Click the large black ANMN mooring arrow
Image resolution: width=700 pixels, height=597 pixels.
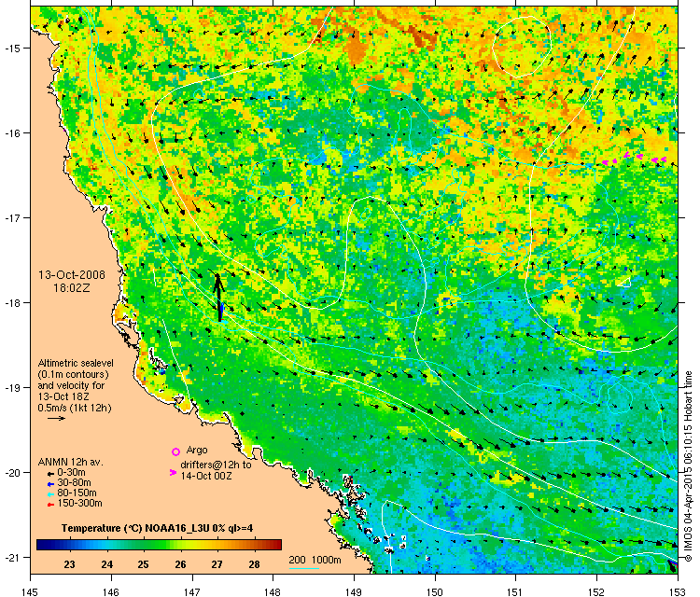218,298
